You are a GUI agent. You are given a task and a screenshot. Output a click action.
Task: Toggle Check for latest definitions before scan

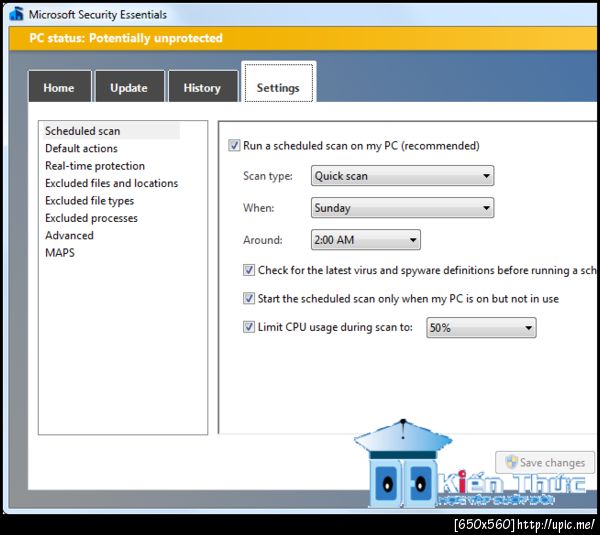[249, 270]
